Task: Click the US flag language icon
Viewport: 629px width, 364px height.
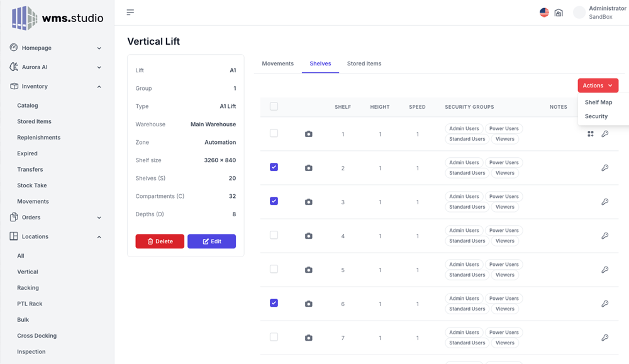Action: pos(544,13)
